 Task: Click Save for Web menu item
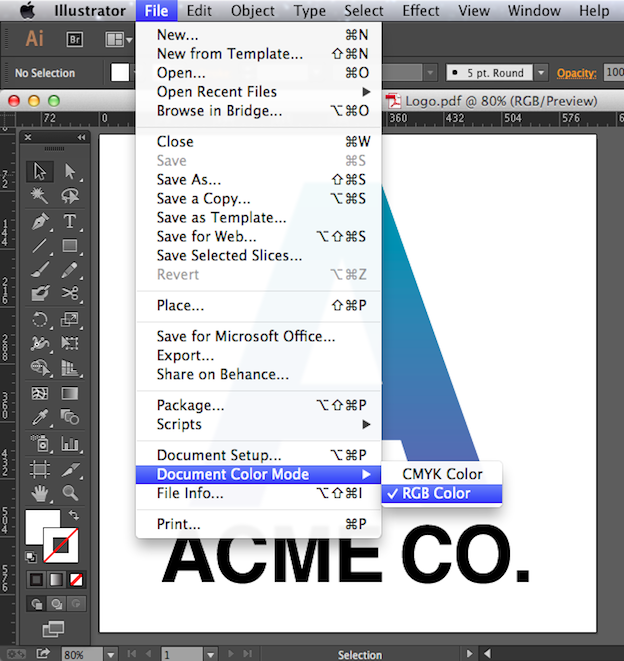click(206, 237)
